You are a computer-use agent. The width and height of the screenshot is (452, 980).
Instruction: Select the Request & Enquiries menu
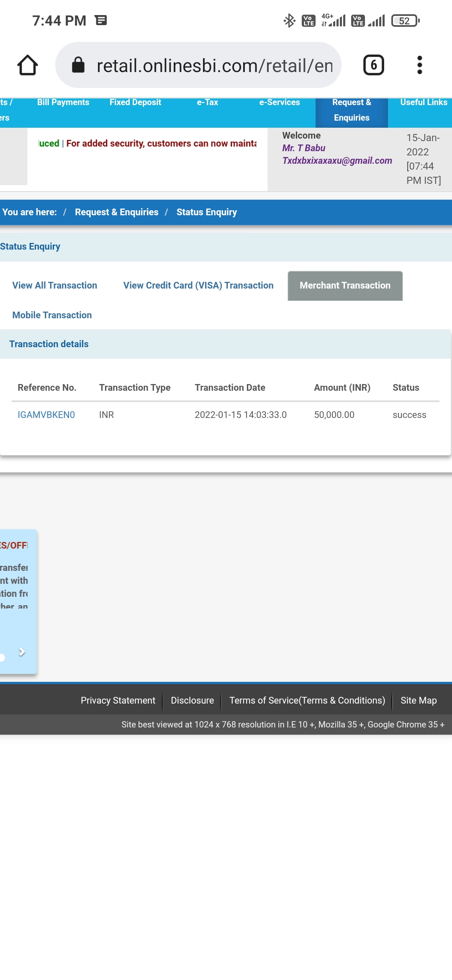coord(352,110)
